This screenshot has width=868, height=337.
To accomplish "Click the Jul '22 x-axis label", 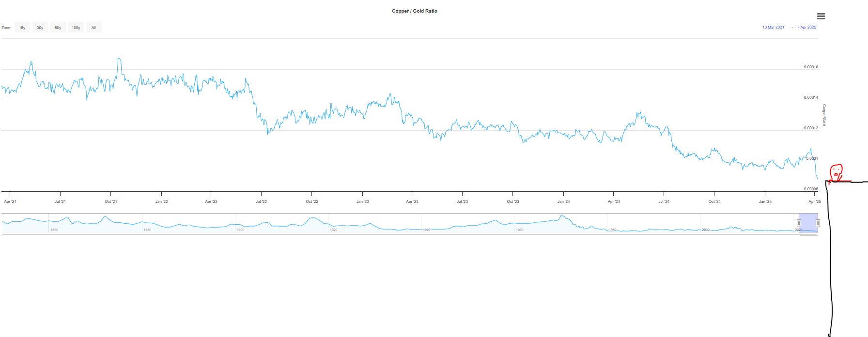I will click(261, 201).
